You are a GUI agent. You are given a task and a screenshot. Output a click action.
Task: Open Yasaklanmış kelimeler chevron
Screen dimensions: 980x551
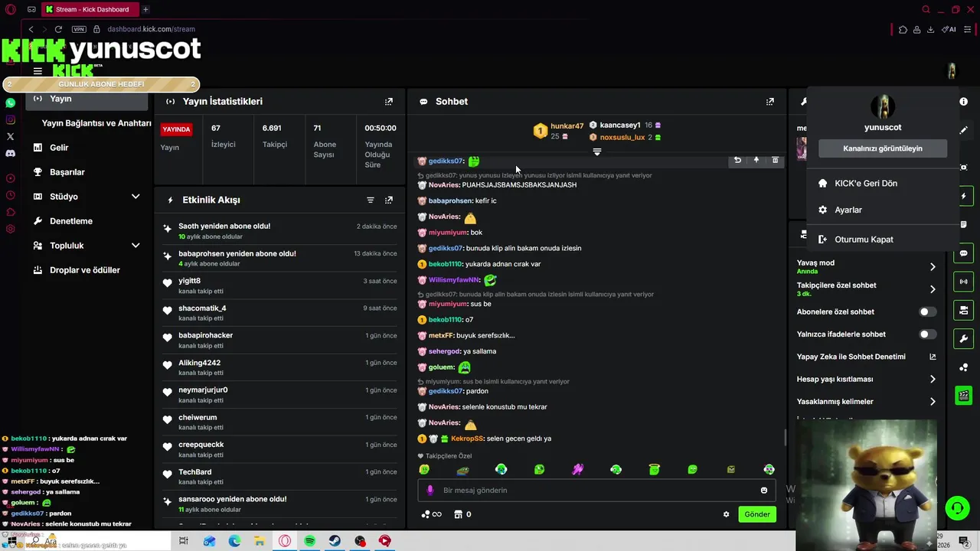[933, 402]
